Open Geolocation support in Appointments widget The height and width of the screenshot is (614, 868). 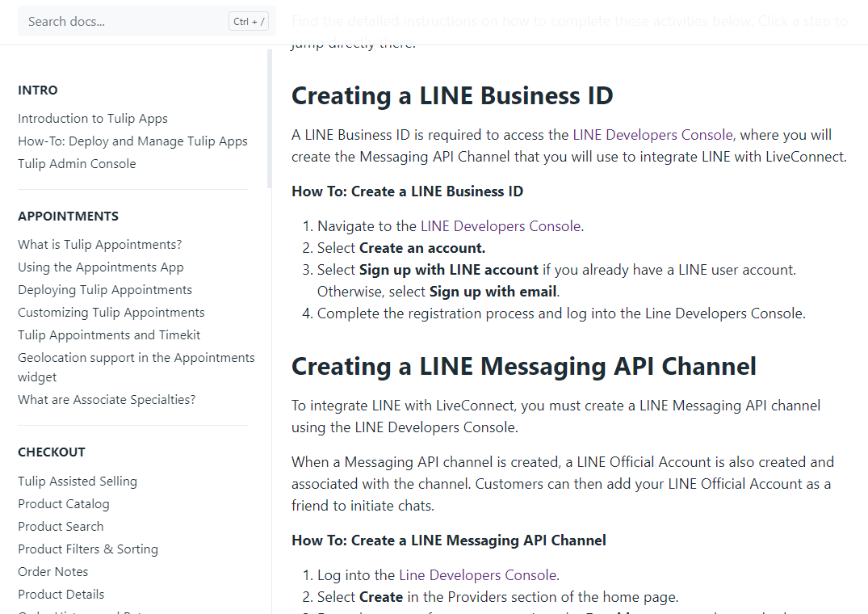pos(136,358)
